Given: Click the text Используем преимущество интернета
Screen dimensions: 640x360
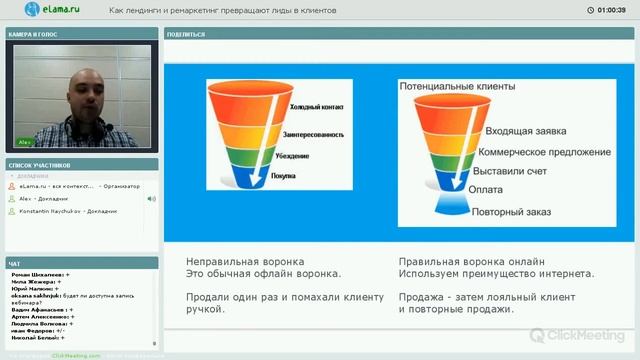Looking at the screenshot, I should (496, 273).
